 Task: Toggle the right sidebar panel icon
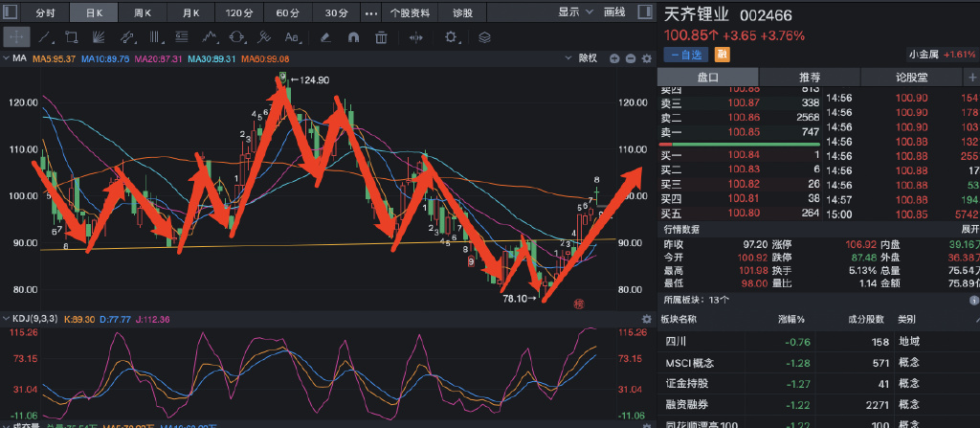pyautogui.click(x=643, y=12)
